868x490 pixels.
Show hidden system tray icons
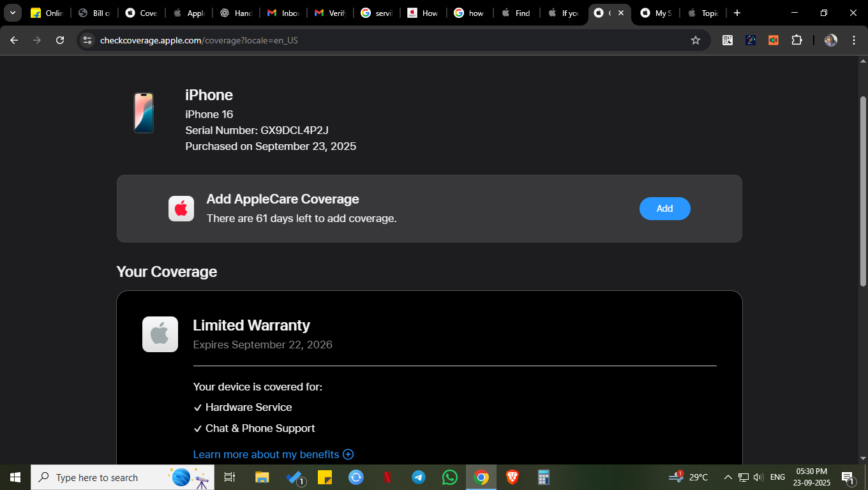[x=728, y=477]
